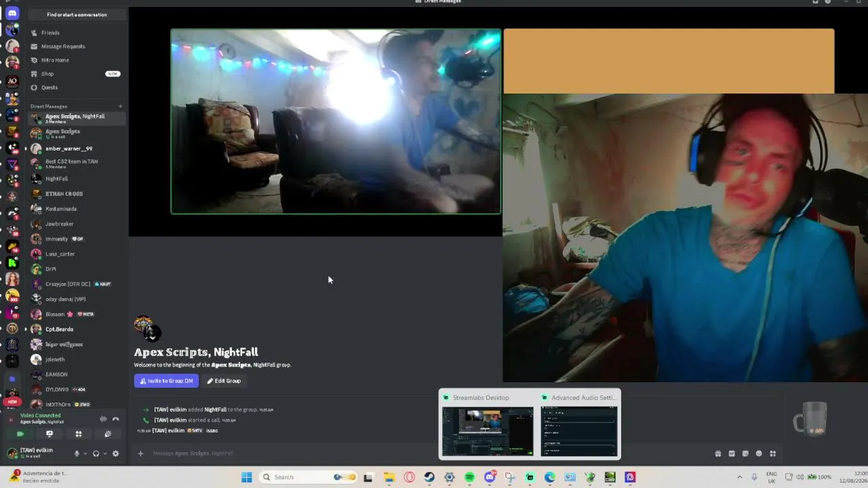Open the GIF picker in the message bar
The height and width of the screenshot is (488, 868).
732,453
